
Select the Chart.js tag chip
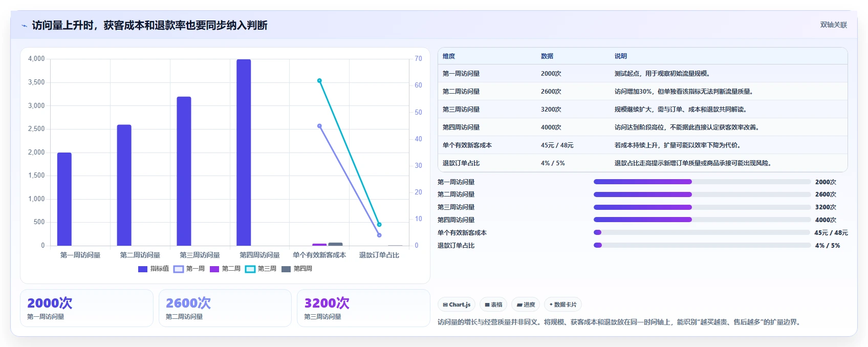pyautogui.click(x=457, y=305)
